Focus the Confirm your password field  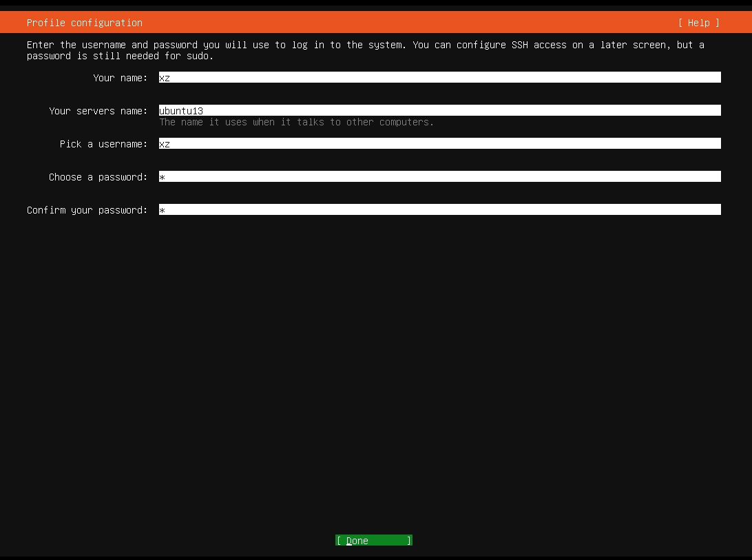tap(439, 210)
